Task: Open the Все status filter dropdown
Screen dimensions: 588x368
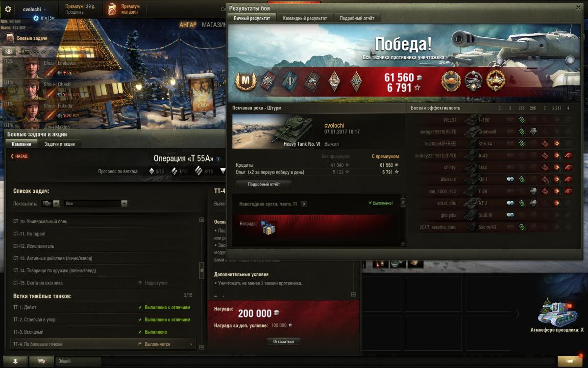Action: coord(96,204)
